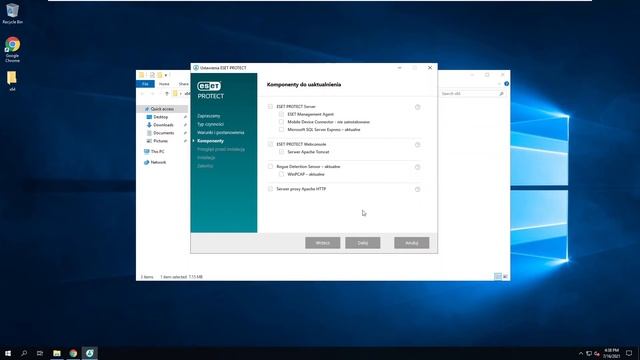Open the File tab in File Explorer
The width and height of the screenshot is (640, 360).
pyautogui.click(x=145, y=84)
